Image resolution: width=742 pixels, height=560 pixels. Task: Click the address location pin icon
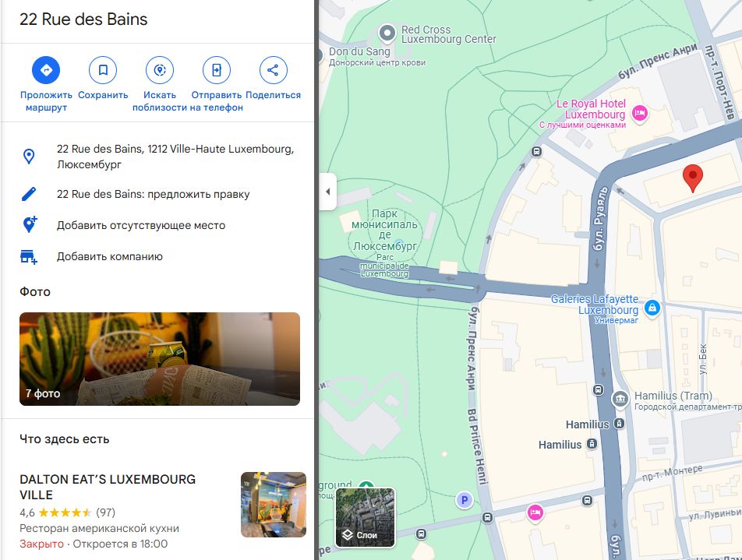click(x=29, y=157)
